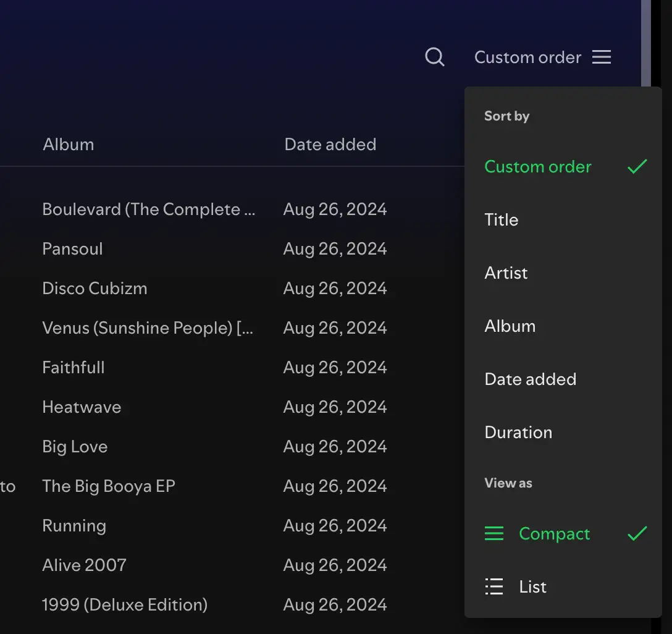The height and width of the screenshot is (634, 672).
Task: Click the Date added column header
Action: [x=330, y=144]
